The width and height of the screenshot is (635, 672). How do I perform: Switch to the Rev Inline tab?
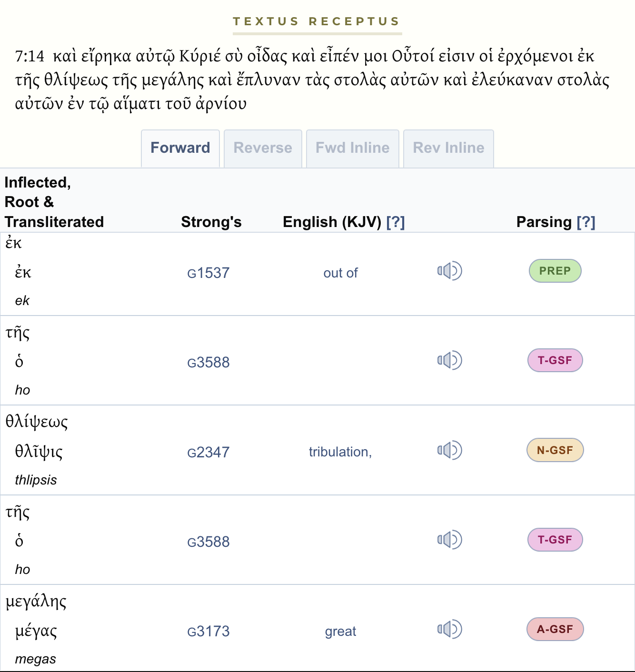(x=448, y=148)
